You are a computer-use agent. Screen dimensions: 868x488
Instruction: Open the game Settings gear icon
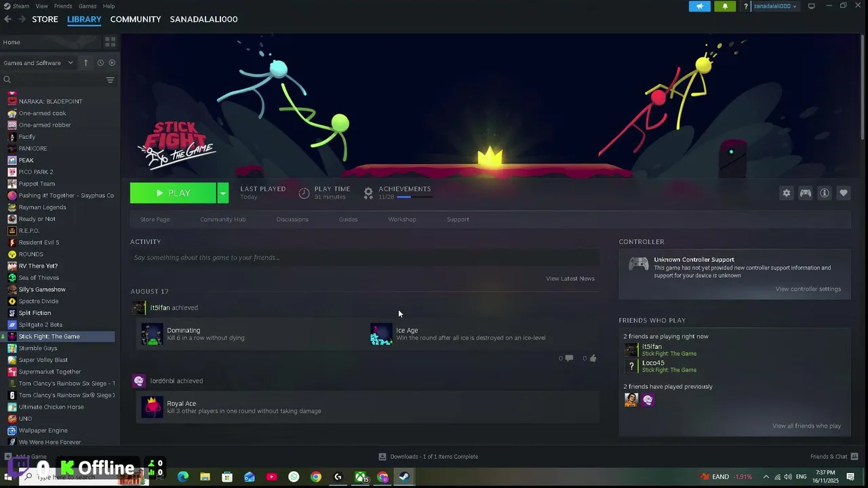point(786,193)
